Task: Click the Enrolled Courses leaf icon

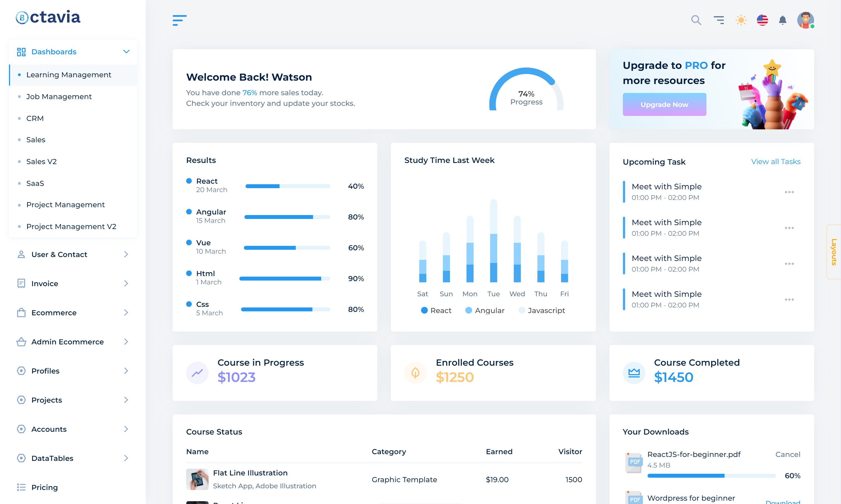Action: [415, 373]
